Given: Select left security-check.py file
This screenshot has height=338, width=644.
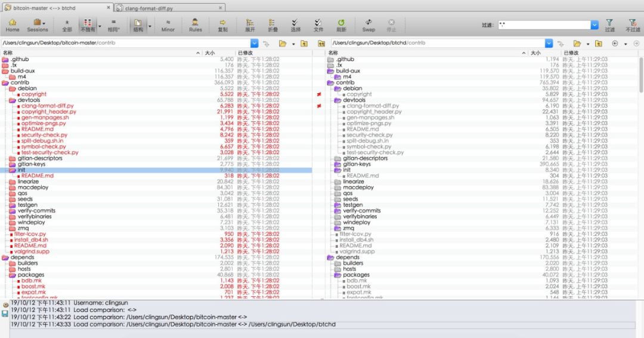Looking at the screenshot, I should [x=44, y=135].
